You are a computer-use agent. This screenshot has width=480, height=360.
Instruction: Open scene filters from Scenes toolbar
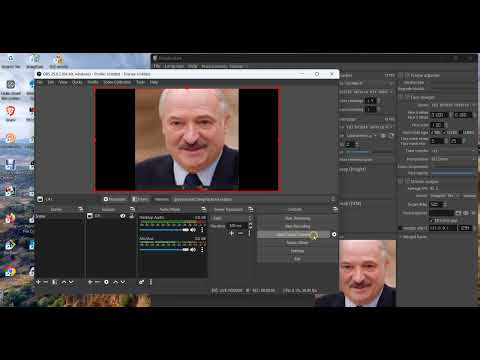[x=55, y=282]
